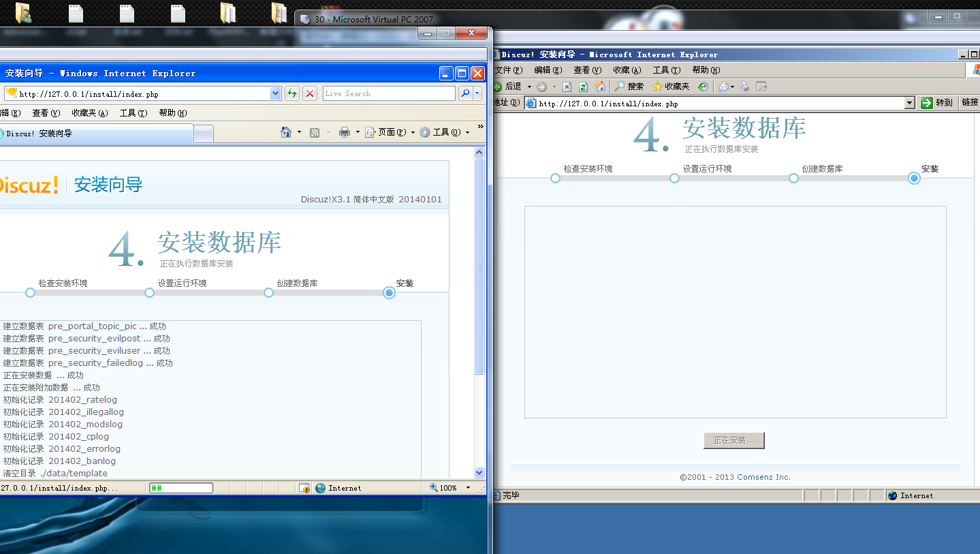Click the 'pre_security_failedlog' log line
The image size is (980, 554).
coord(88,363)
